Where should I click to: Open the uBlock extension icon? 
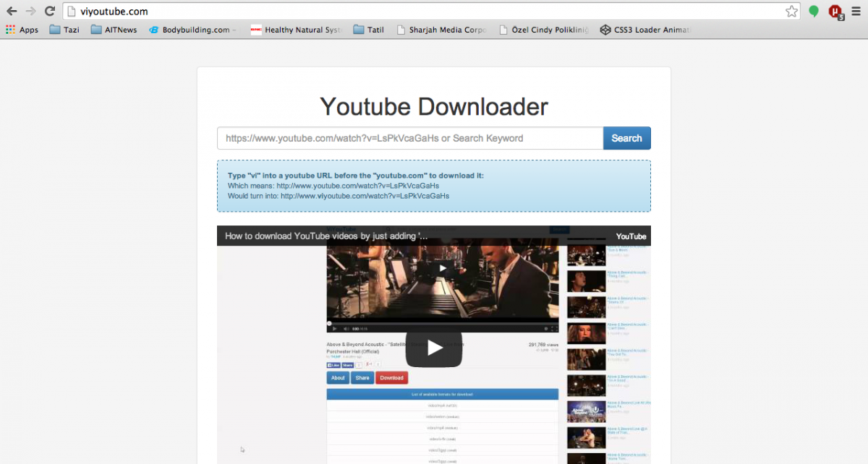[835, 11]
